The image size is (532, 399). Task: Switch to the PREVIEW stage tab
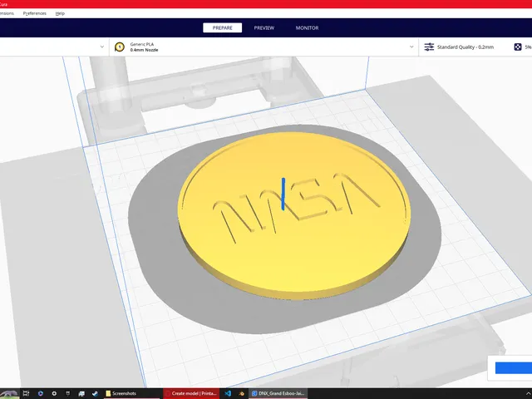tap(264, 27)
